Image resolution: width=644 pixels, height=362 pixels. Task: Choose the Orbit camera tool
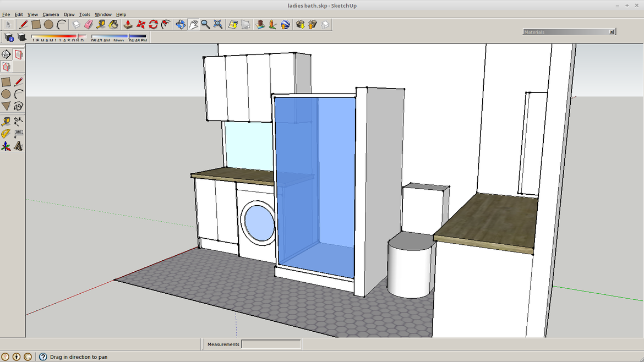coord(181,24)
